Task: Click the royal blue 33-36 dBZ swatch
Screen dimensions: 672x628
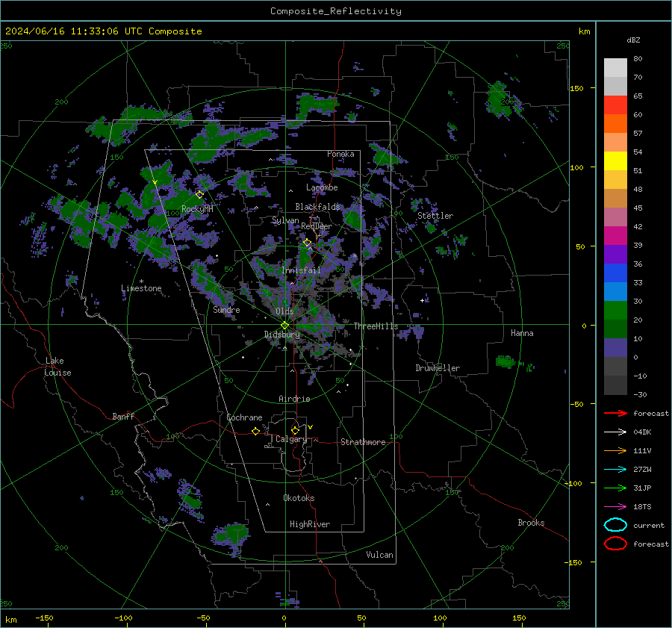Action: point(615,273)
